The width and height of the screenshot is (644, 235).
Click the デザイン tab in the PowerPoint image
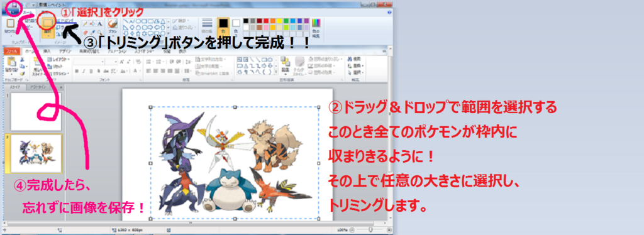[65, 52]
